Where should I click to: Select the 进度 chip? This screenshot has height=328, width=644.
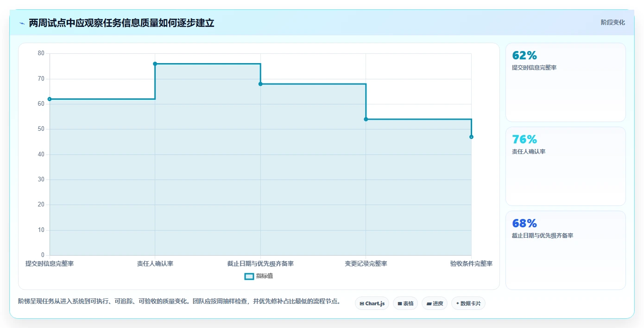435,303
